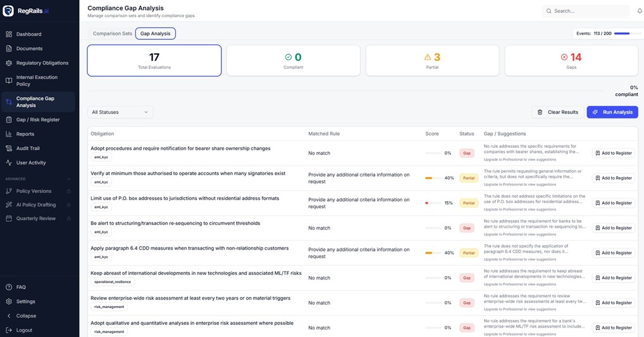644x337 pixels.
Task: Click the operational_resilience tag
Action: (x=113, y=282)
